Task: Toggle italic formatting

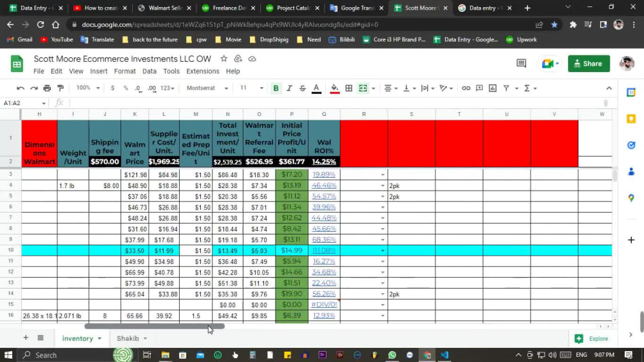Action: tap(289, 88)
